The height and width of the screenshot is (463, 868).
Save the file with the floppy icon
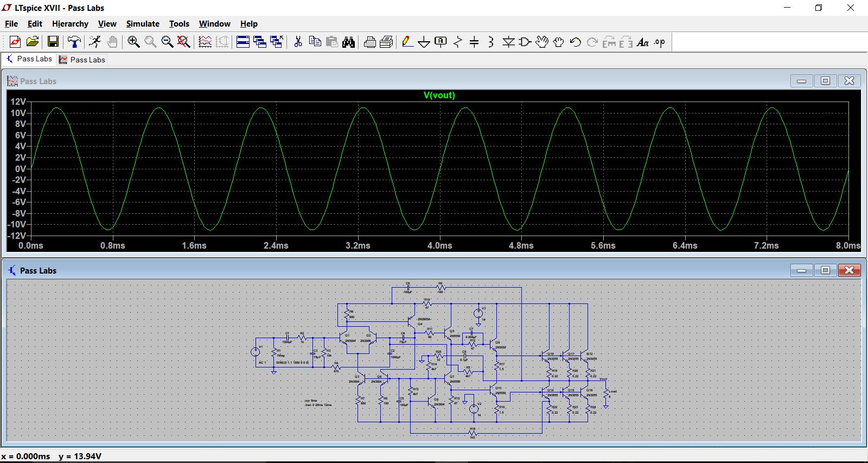[53, 42]
